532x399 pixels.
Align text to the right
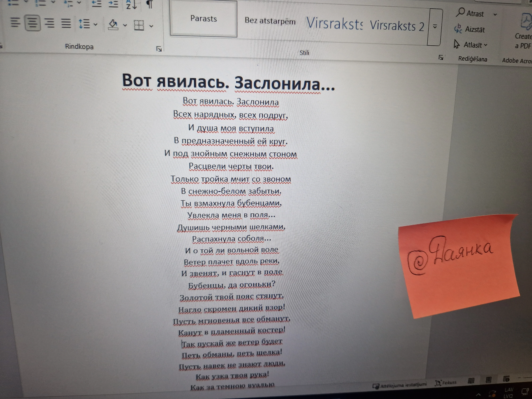[x=49, y=23]
